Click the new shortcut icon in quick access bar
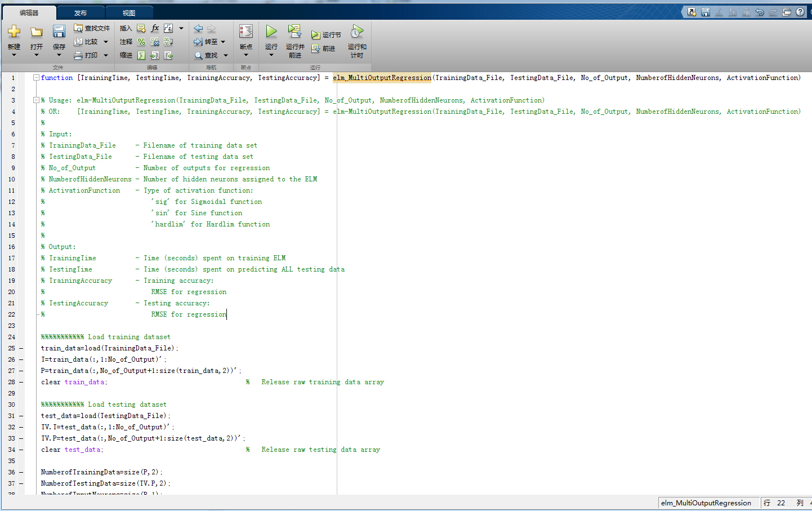This screenshot has height=511, width=812. coord(692,12)
